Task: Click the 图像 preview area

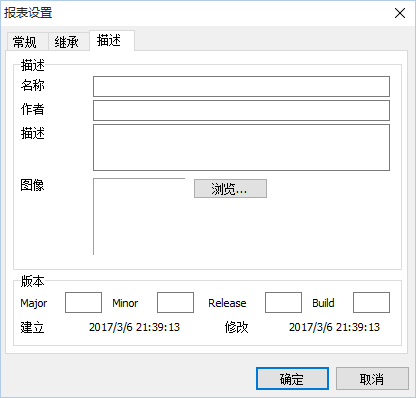Action: coord(139,216)
